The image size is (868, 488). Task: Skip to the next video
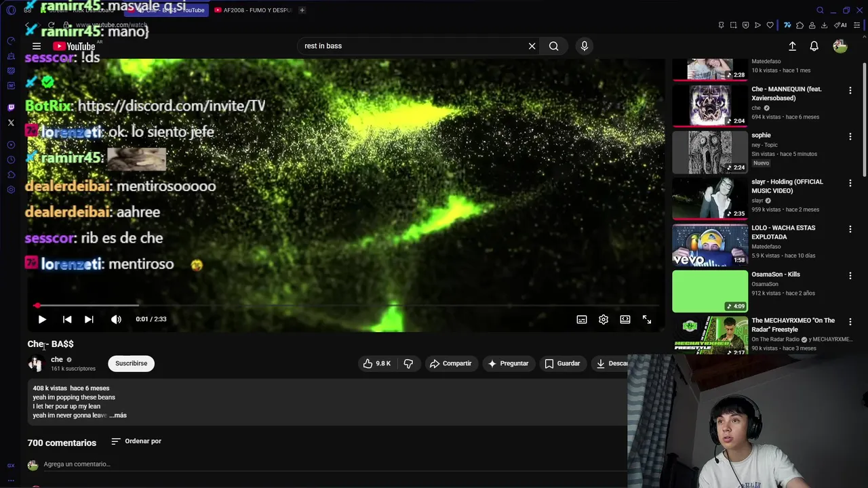pyautogui.click(x=89, y=319)
